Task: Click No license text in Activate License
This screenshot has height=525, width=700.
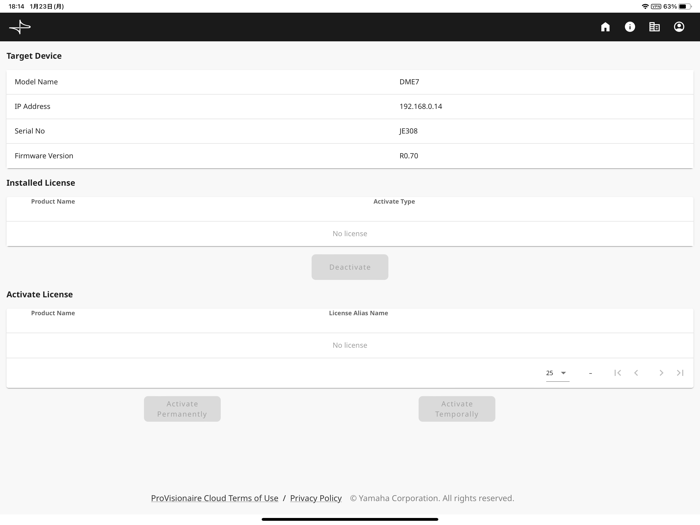Action: pyautogui.click(x=350, y=345)
